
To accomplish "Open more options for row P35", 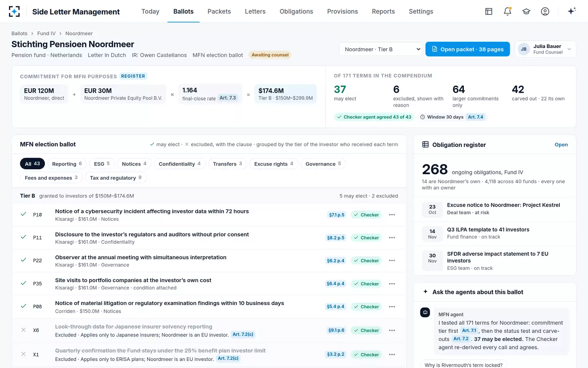I will pyautogui.click(x=392, y=284).
